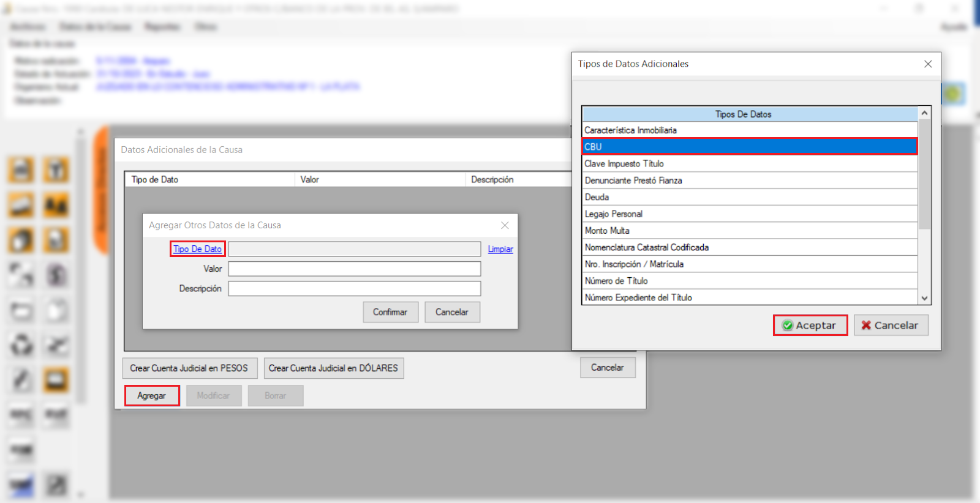This screenshot has width=980, height=503.
Task: Click into the Descripción input field
Action: pyautogui.click(x=354, y=289)
